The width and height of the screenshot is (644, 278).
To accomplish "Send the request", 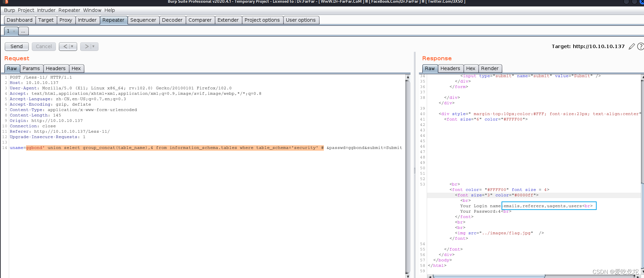I will (17, 46).
